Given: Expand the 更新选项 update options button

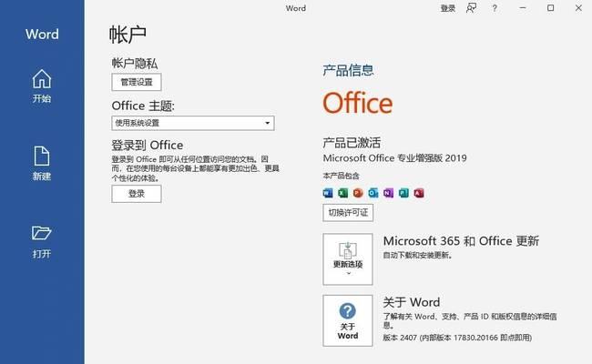Looking at the screenshot, I should (348, 259).
